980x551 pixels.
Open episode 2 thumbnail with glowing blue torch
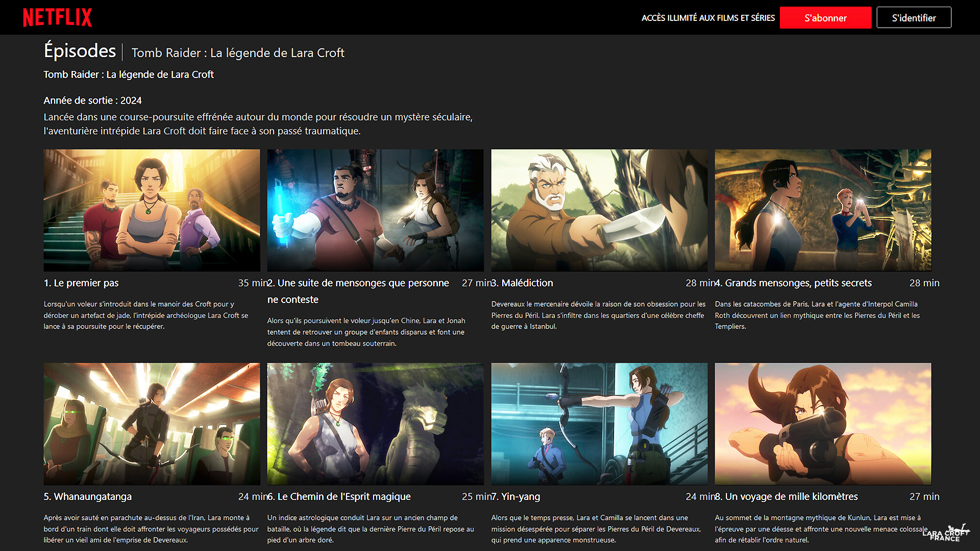pyautogui.click(x=375, y=210)
